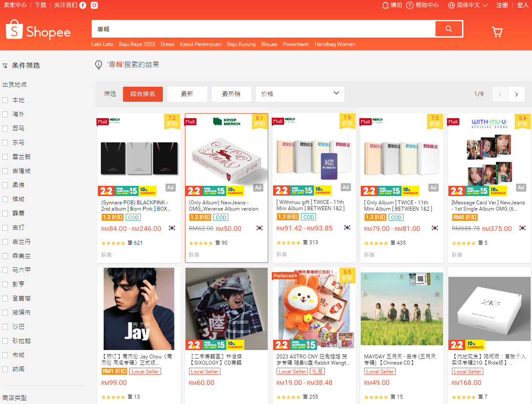The height and width of the screenshot is (404, 532).
Task: Click the help center question mark icon
Action: tap(410, 5)
